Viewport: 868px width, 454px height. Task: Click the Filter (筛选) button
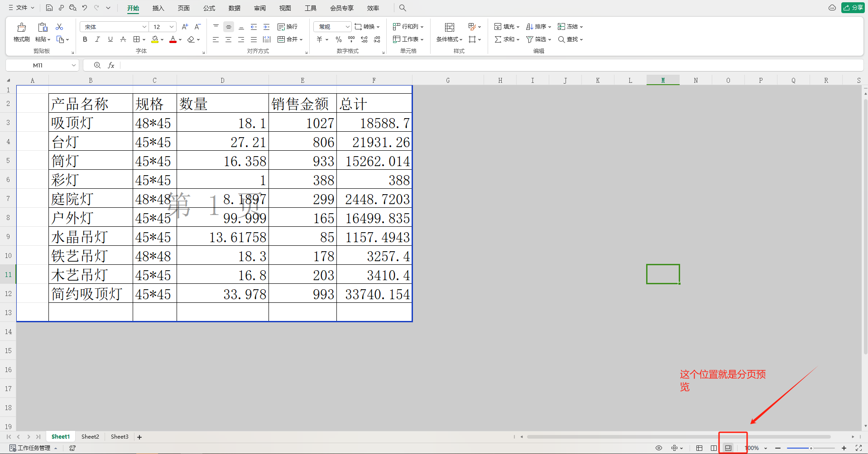(x=538, y=39)
